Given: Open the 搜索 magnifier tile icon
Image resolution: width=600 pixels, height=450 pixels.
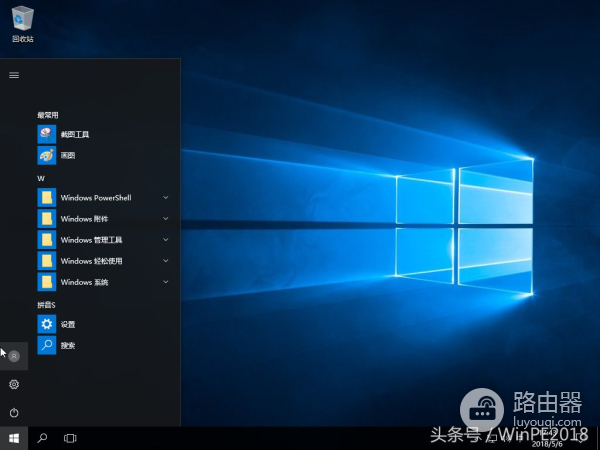Looking at the screenshot, I should pos(47,345).
